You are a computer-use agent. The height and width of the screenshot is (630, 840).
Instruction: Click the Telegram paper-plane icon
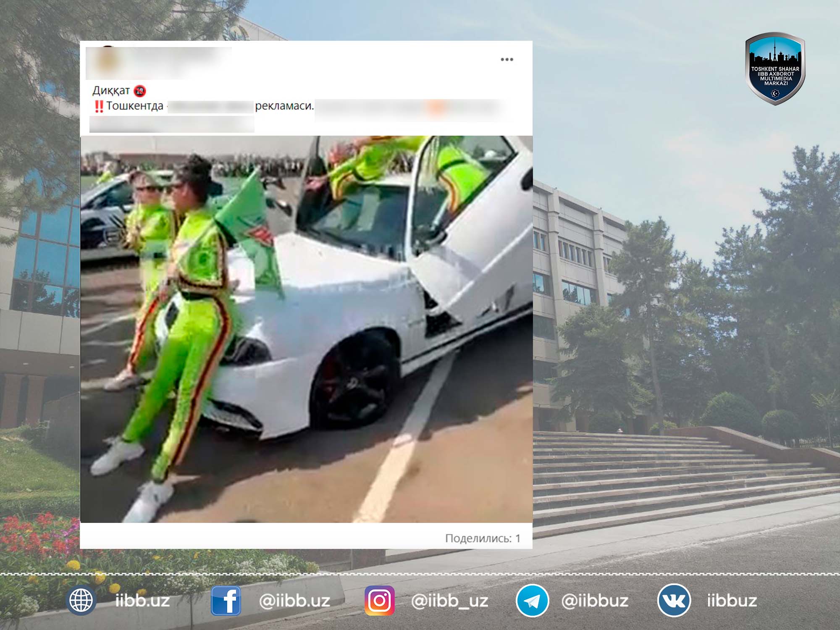click(532, 601)
